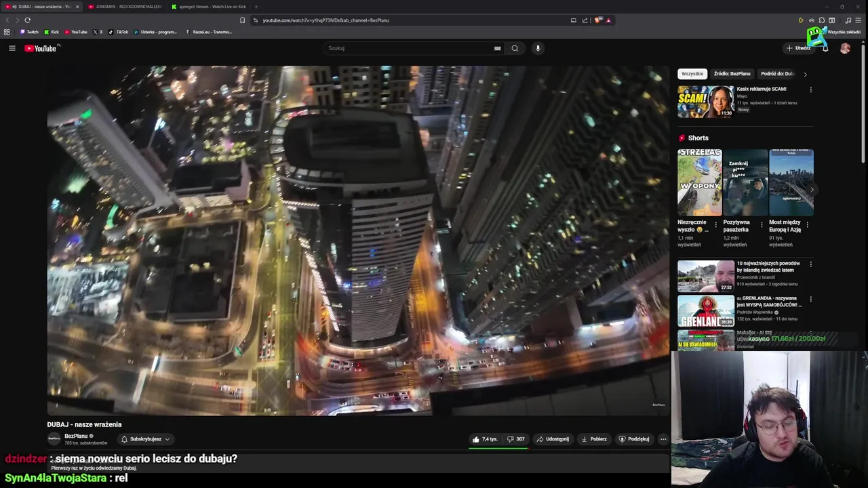Click the Podziękuj thanks button

click(634, 439)
